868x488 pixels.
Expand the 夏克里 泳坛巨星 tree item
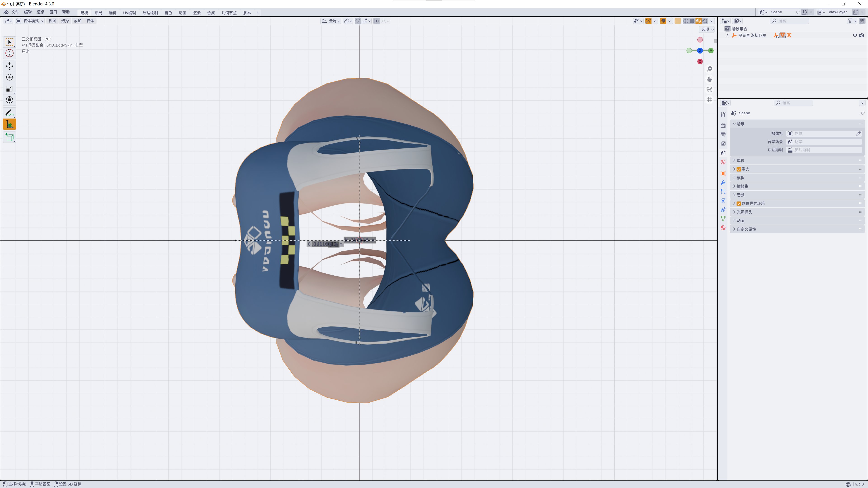pos(727,35)
